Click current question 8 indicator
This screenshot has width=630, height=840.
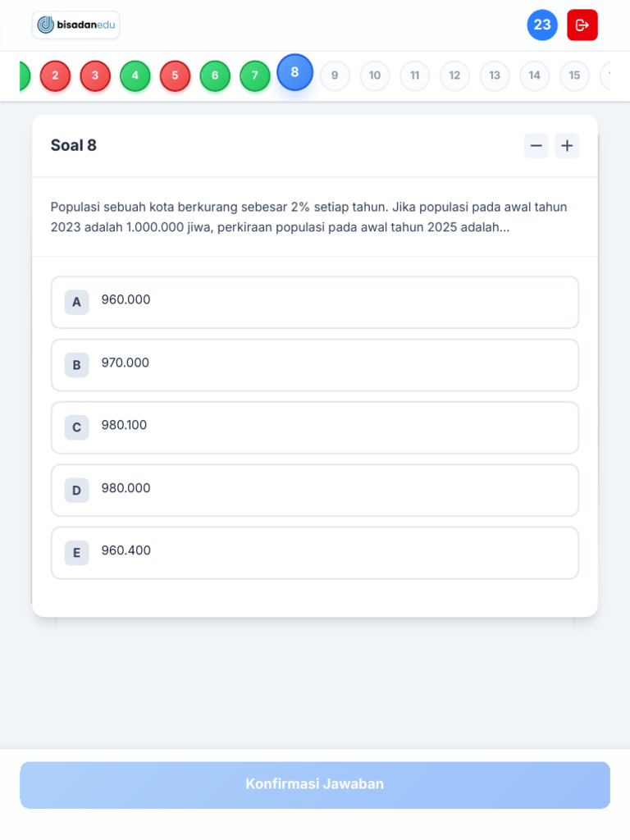pyautogui.click(x=294, y=72)
